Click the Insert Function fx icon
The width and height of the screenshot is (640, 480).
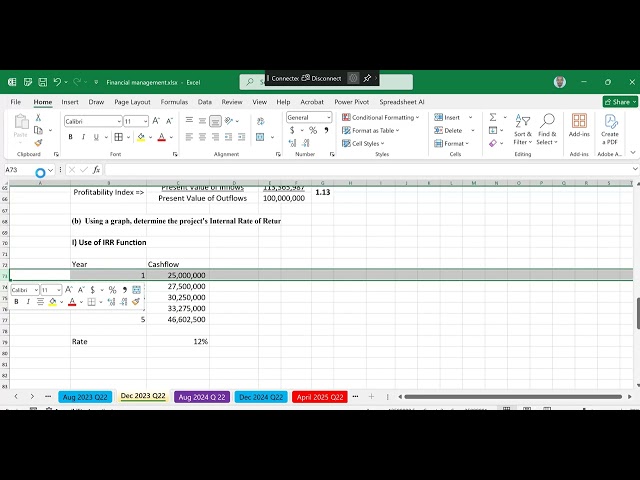tap(96, 170)
